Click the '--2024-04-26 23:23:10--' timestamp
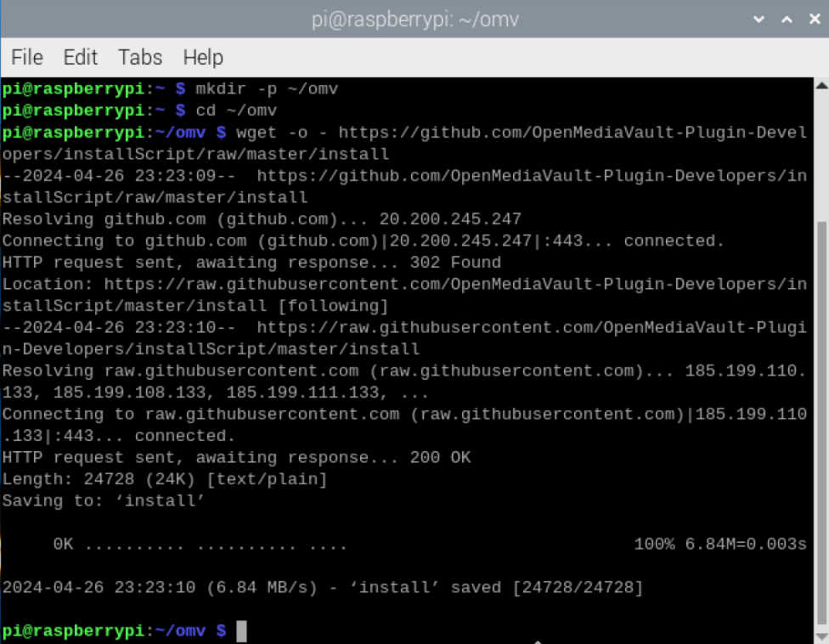The image size is (829, 644). coord(119,327)
